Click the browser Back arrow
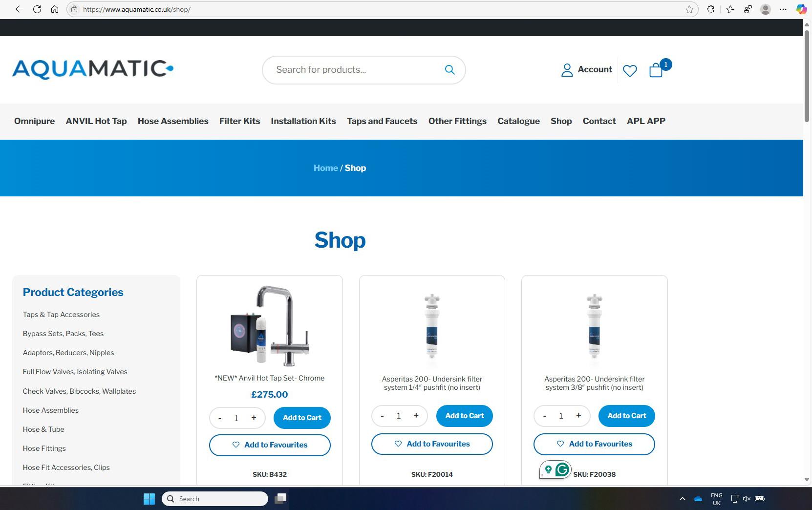Image resolution: width=812 pixels, height=510 pixels. pyautogui.click(x=20, y=9)
